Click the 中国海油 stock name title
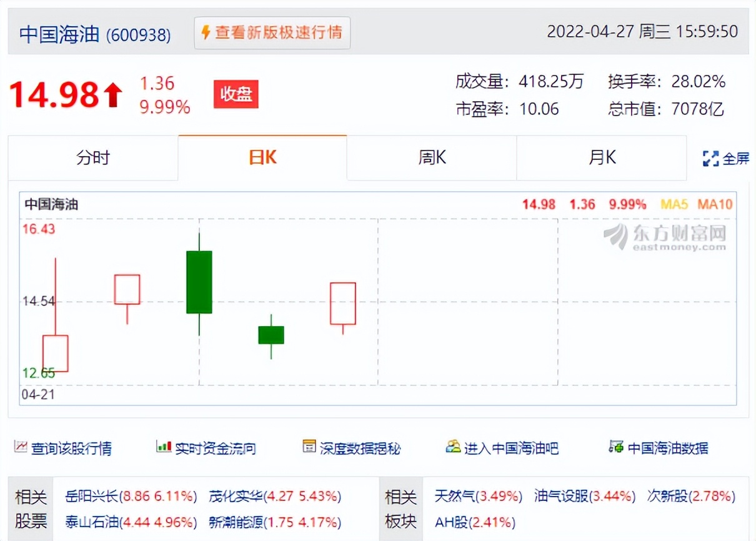Viewport: 756px width, 541px height. [59, 34]
